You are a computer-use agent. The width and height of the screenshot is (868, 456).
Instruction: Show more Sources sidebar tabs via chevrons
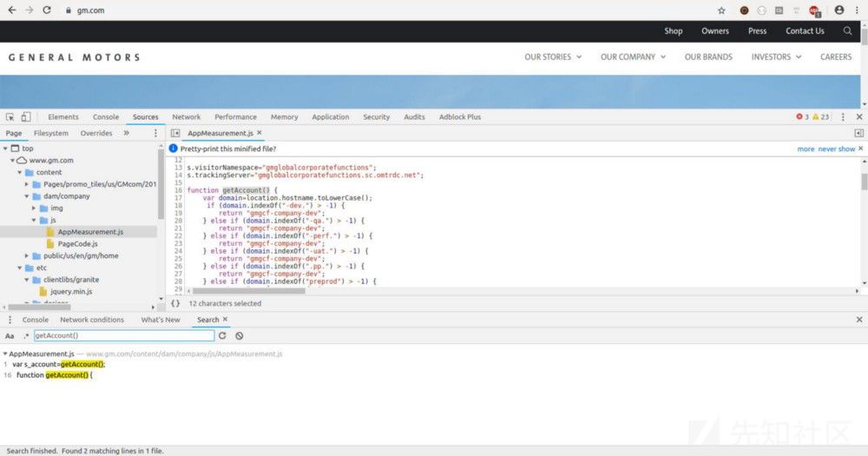[126, 133]
